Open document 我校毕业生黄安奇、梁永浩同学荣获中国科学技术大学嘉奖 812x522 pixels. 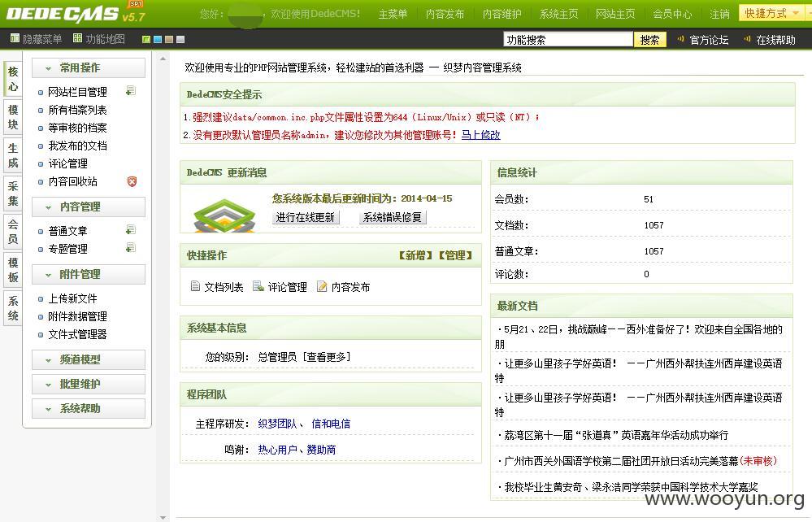(631, 487)
